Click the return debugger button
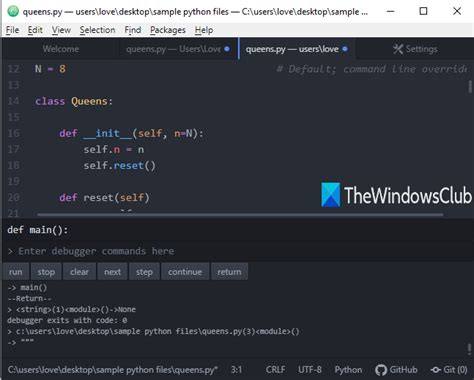 click(x=229, y=272)
